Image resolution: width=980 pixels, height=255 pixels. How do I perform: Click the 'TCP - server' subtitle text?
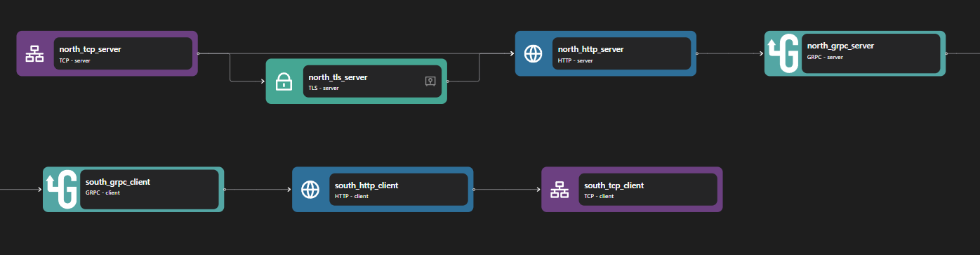coord(75,60)
